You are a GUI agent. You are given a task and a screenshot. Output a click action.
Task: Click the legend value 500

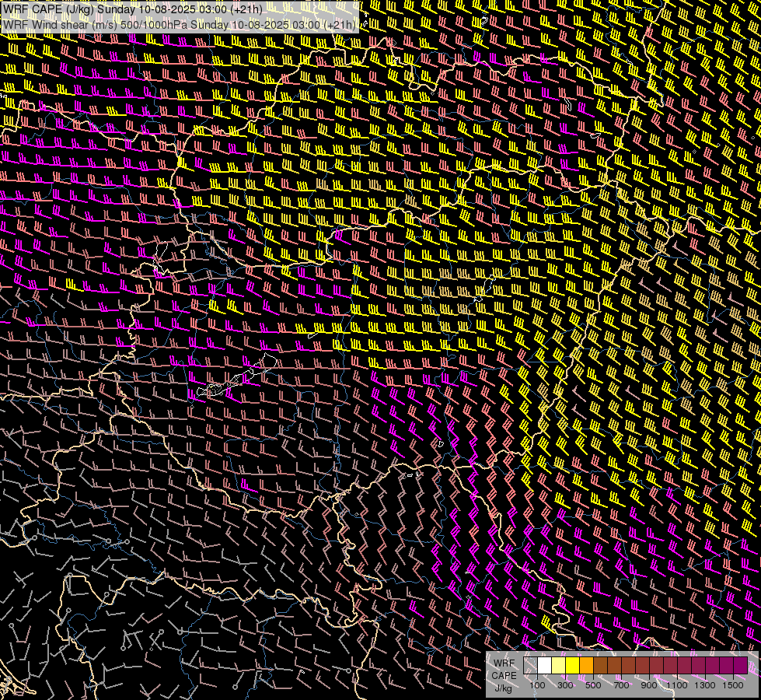(x=593, y=685)
